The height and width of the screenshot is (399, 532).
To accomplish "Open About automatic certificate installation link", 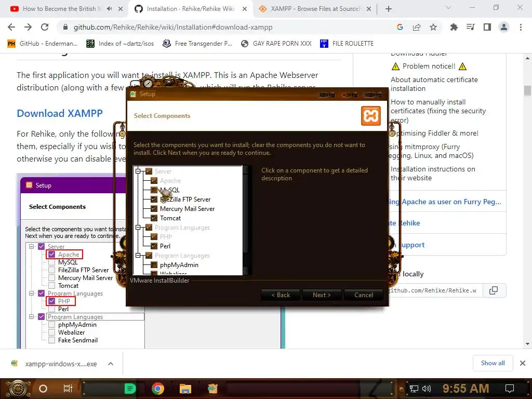I will click(434, 84).
